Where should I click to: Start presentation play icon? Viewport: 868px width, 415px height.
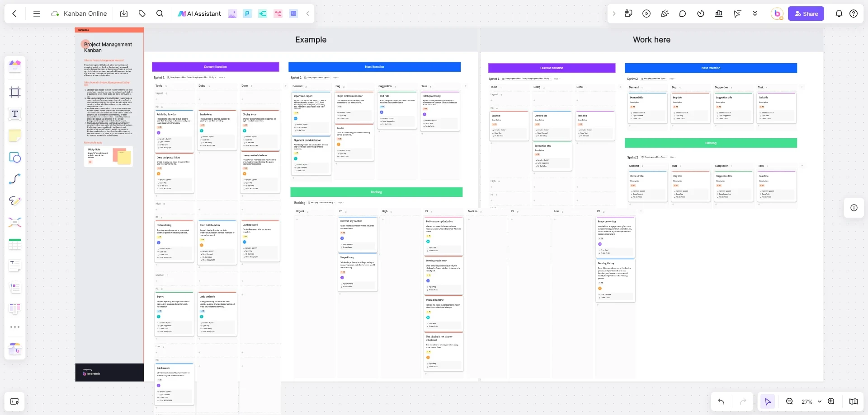[x=646, y=14]
